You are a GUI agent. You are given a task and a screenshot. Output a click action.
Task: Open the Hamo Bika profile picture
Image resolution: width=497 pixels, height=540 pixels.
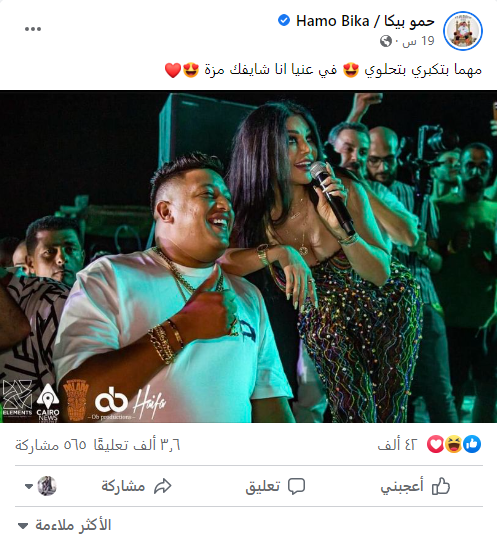(463, 31)
